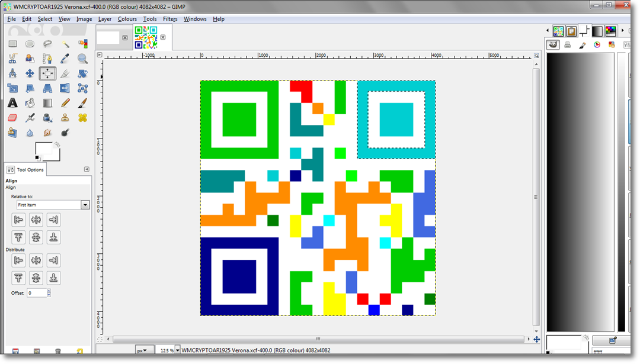Select the Zoom magnifier tool
The image size is (640, 364).
(x=83, y=59)
